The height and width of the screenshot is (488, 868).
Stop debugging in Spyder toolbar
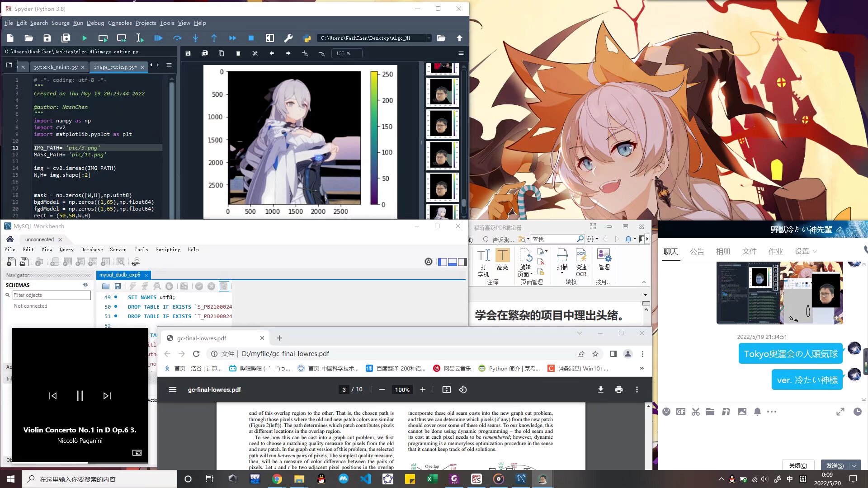tap(251, 38)
